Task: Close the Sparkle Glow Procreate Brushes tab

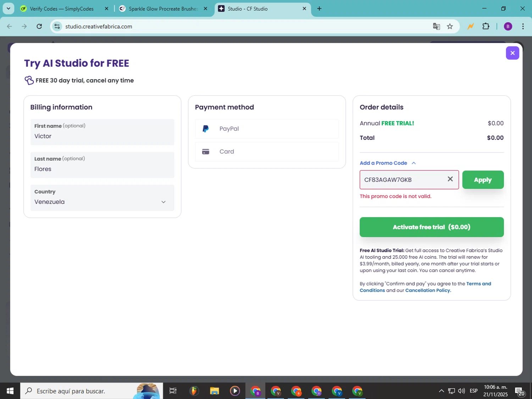Action: 205,9
